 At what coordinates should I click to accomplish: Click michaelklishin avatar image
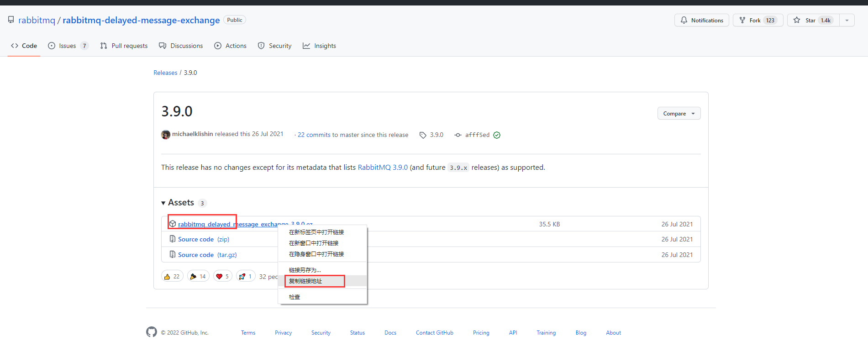tap(166, 135)
